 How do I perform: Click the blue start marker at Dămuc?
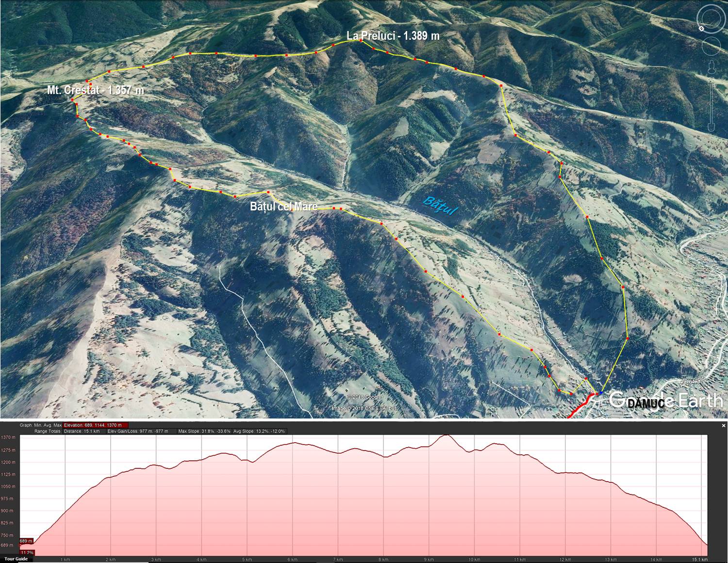pos(601,393)
